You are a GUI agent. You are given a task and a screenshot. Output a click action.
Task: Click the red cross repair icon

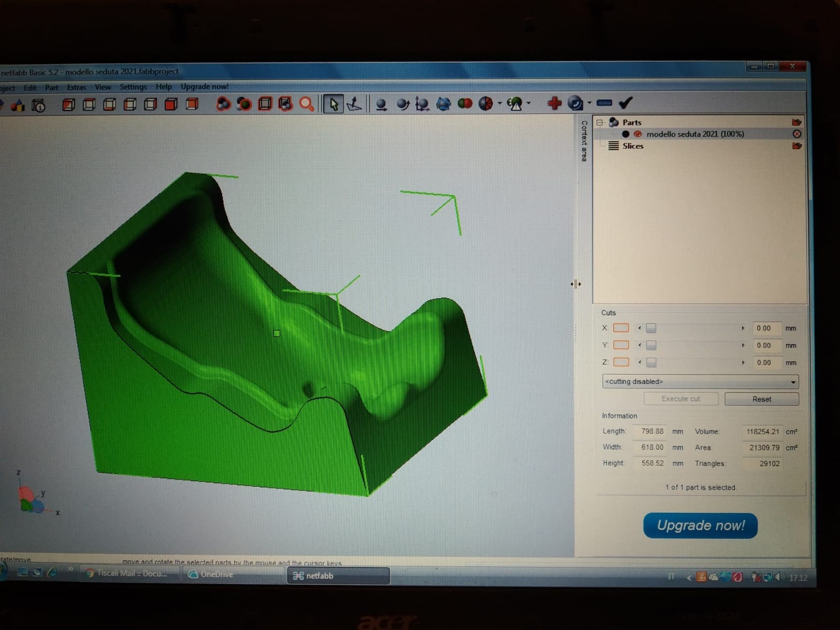click(554, 103)
